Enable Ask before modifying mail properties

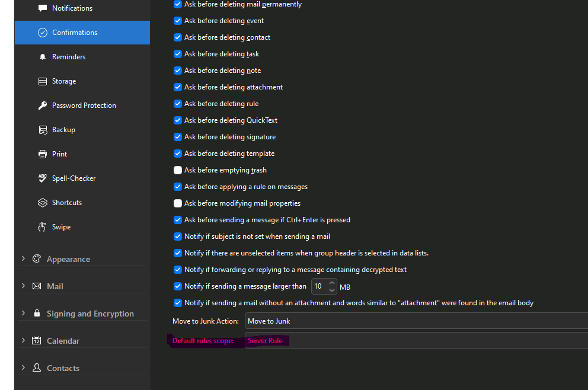tap(178, 203)
